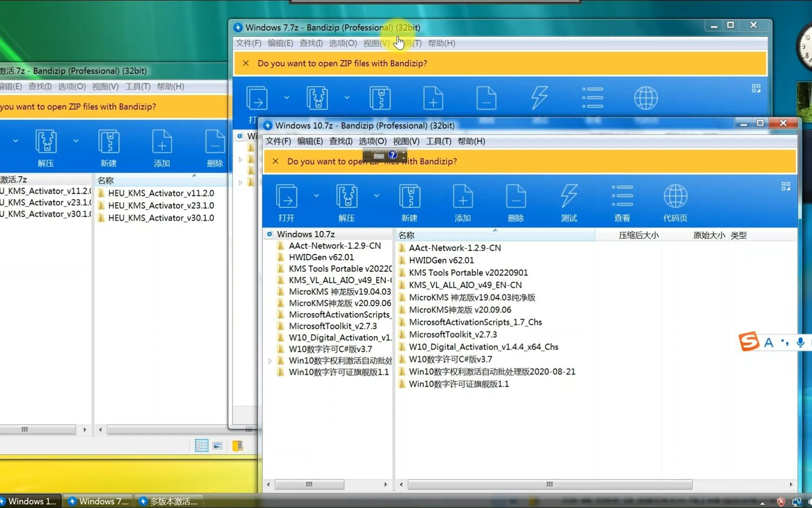Click Extract icon in Windows 10.7z window
Screen dimensions: 812x508
[x=347, y=197]
